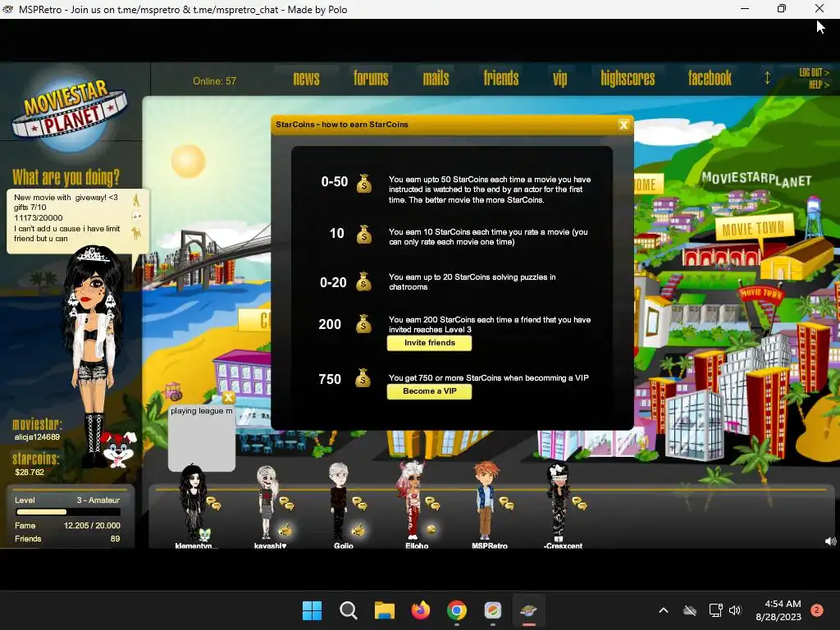Open the highscores menu
Image resolution: width=840 pixels, height=630 pixels.
point(628,79)
